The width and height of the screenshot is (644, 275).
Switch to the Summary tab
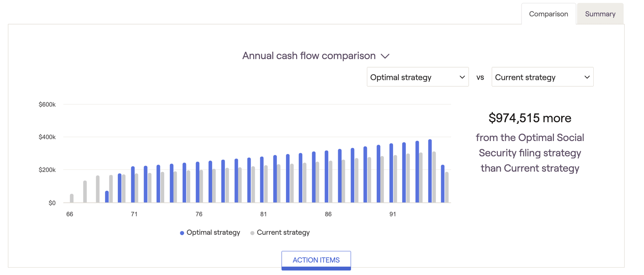pyautogui.click(x=600, y=14)
